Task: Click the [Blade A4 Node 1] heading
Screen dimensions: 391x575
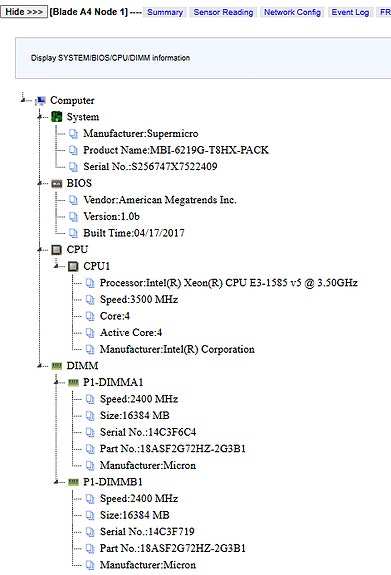Action: tap(89, 12)
